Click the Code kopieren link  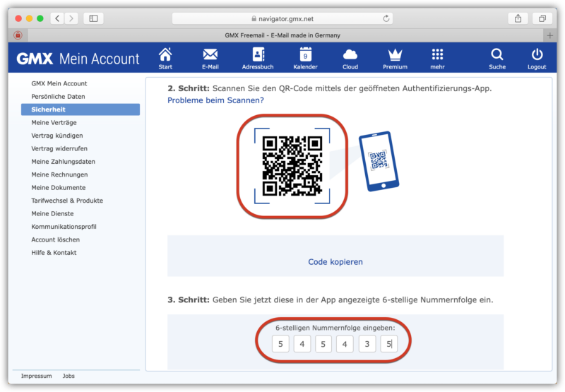[x=335, y=261]
